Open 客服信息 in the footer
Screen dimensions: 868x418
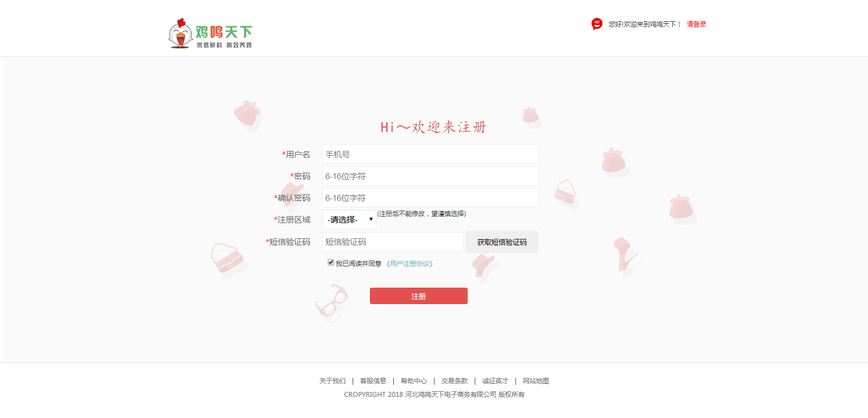click(373, 381)
